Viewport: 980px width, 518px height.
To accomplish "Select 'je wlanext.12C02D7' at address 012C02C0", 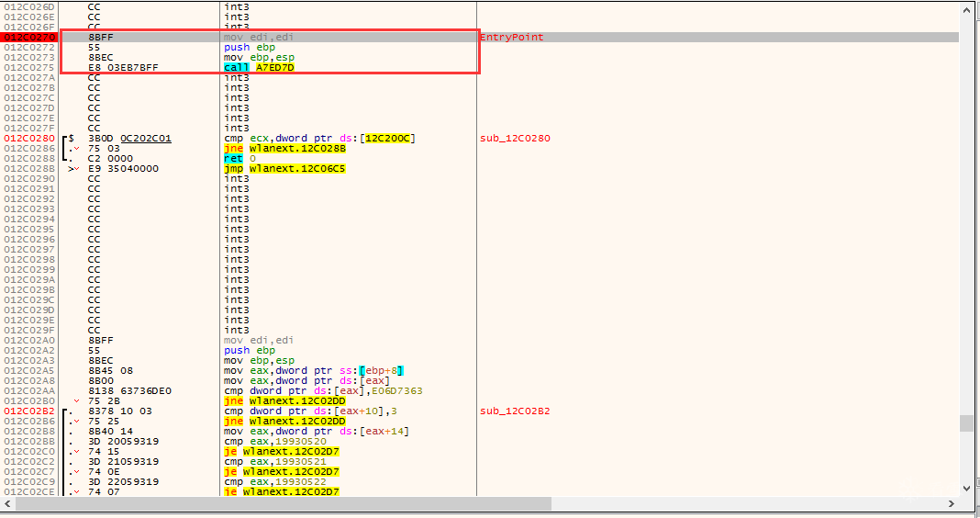I will (x=282, y=452).
